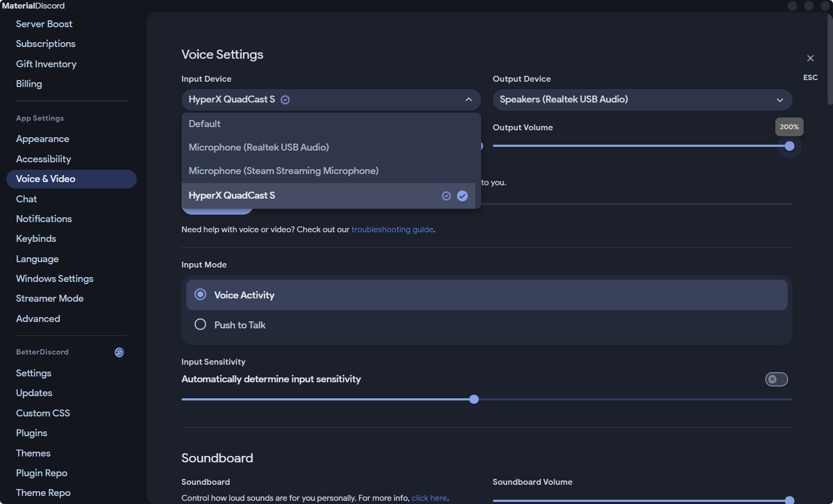Click the ESC label under close icon
833x504 pixels.
tap(811, 77)
